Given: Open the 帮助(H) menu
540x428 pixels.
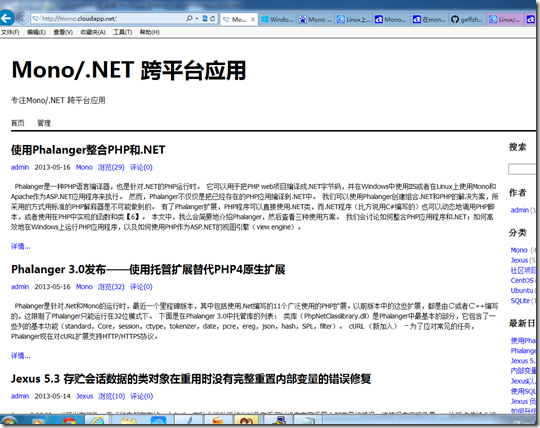Looking at the screenshot, I should 149,32.
